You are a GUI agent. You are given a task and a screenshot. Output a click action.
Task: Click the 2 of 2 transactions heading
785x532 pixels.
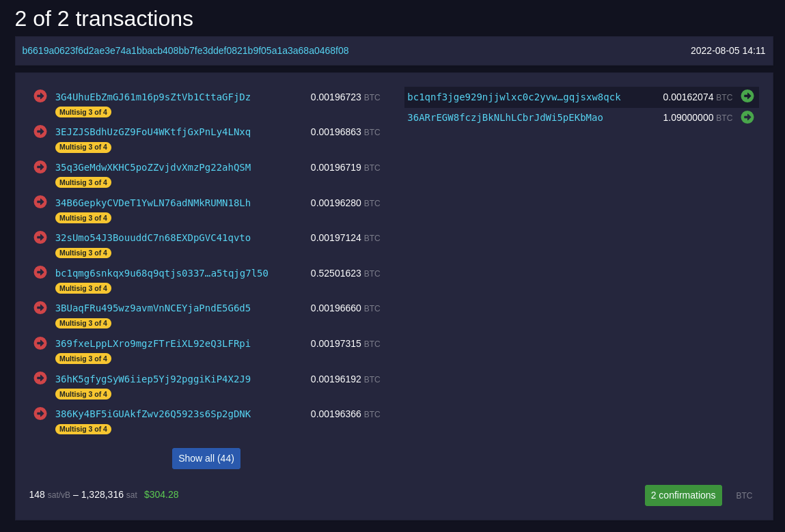pos(104,19)
